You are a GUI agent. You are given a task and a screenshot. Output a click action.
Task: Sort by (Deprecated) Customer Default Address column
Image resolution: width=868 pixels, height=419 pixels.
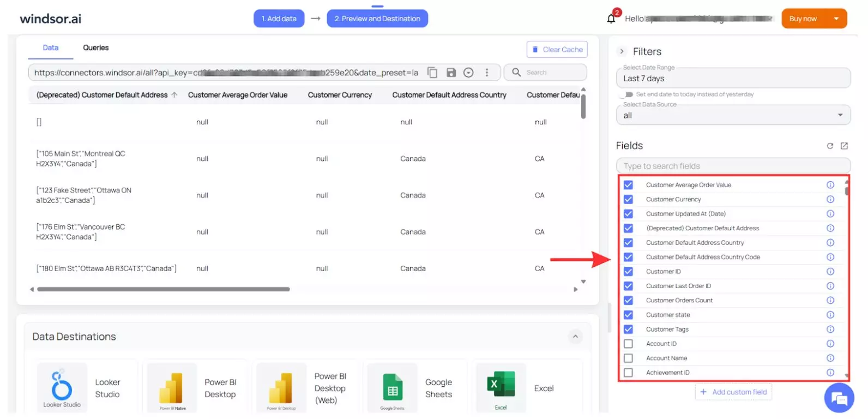[x=107, y=95]
